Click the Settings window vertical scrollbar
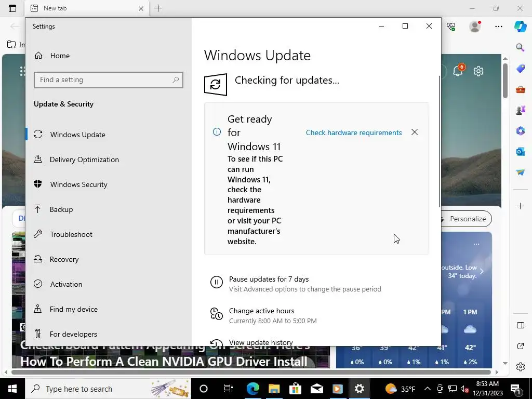This screenshot has width=532, height=399. tap(440, 141)
